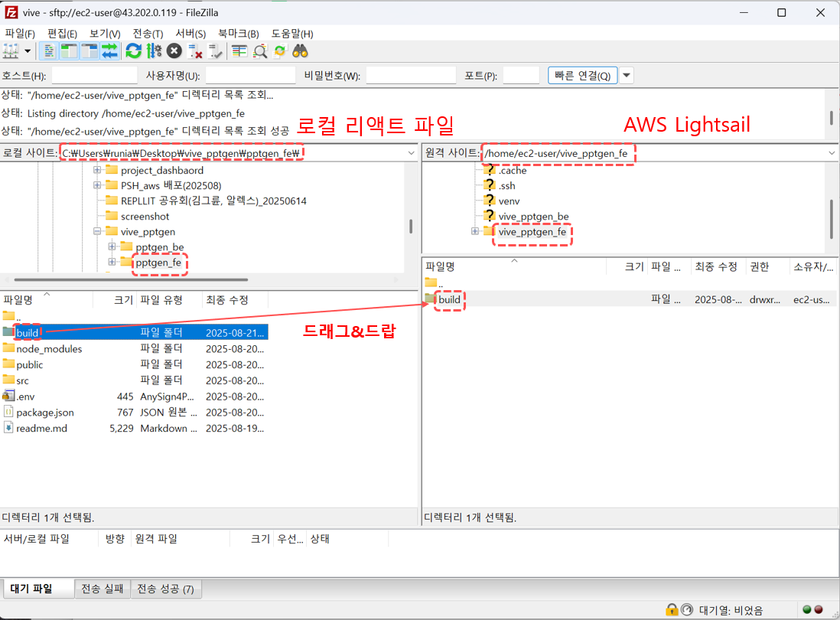The width and height of the screenshot is (840, 620).
Task: Select the src folder row
Action: (134, 380)
